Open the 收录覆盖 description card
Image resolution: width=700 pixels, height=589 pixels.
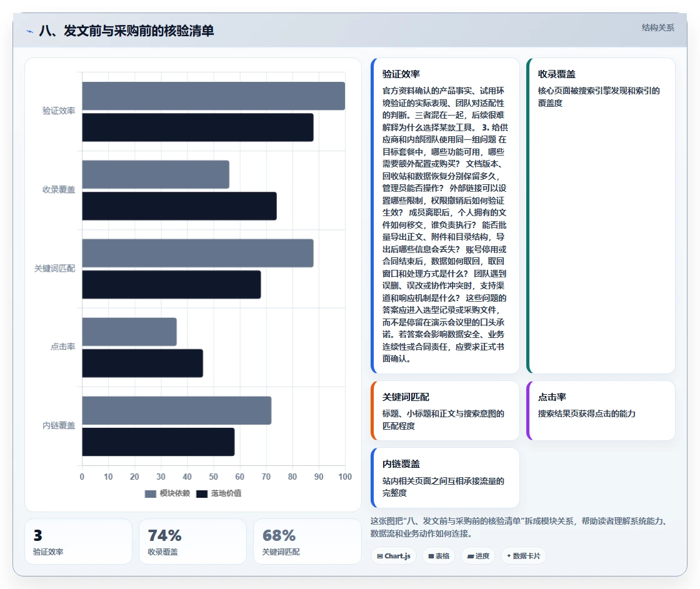(x=601, y=215)
